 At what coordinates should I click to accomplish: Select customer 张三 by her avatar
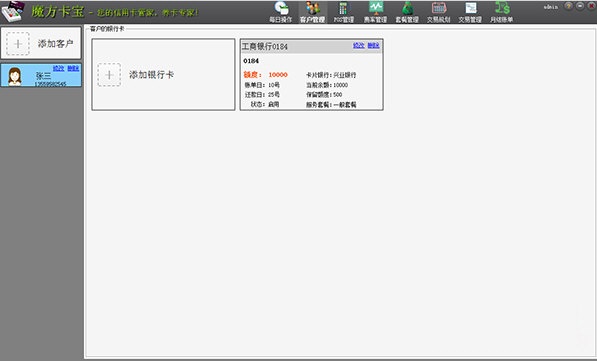click(15, 76)
